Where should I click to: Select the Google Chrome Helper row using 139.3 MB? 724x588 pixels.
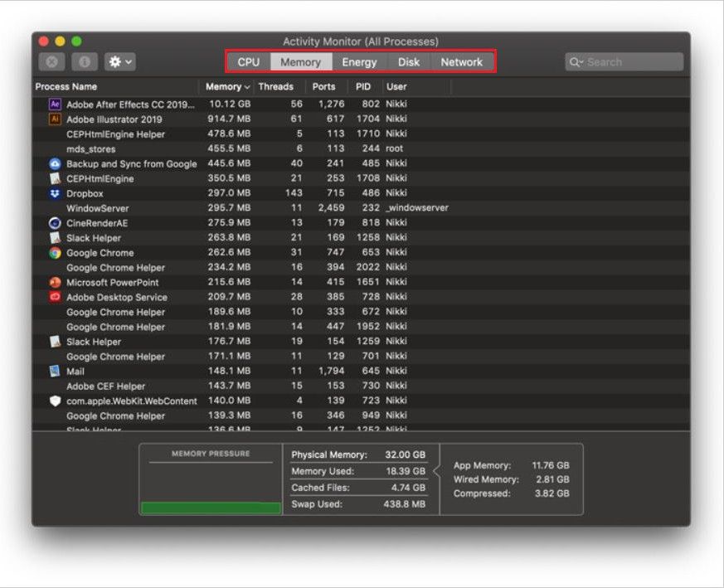click(361, 415)
